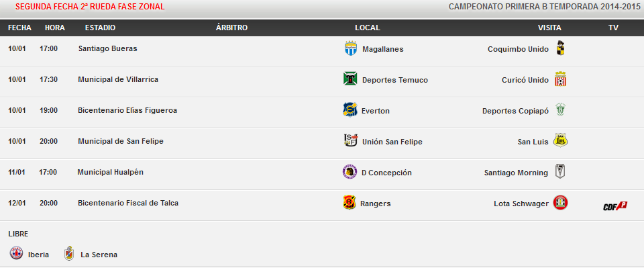Click the Deportes Copiapó logo
Screen dimensions: 644x268
560,109
